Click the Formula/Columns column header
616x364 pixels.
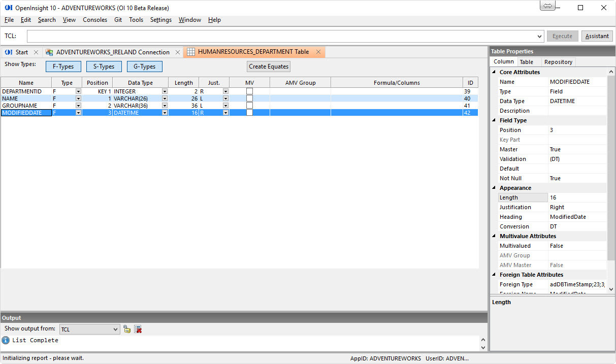(x=397, y=83)
